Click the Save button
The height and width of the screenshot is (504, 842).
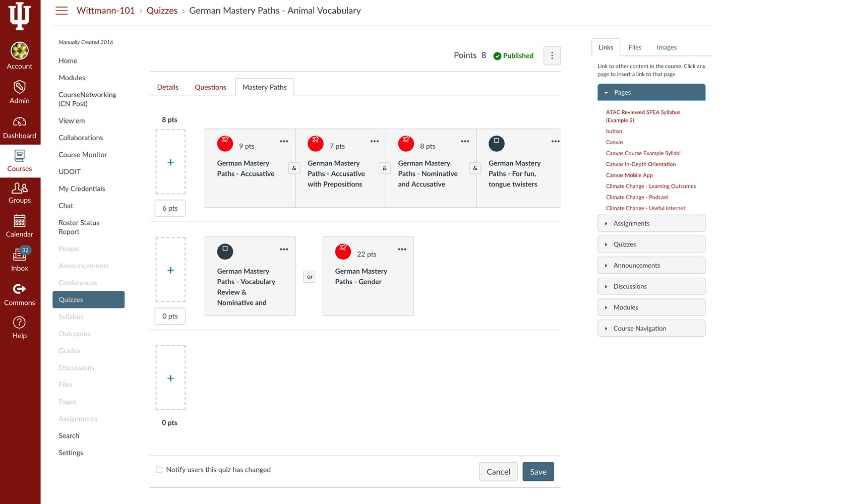pos(538,472)
